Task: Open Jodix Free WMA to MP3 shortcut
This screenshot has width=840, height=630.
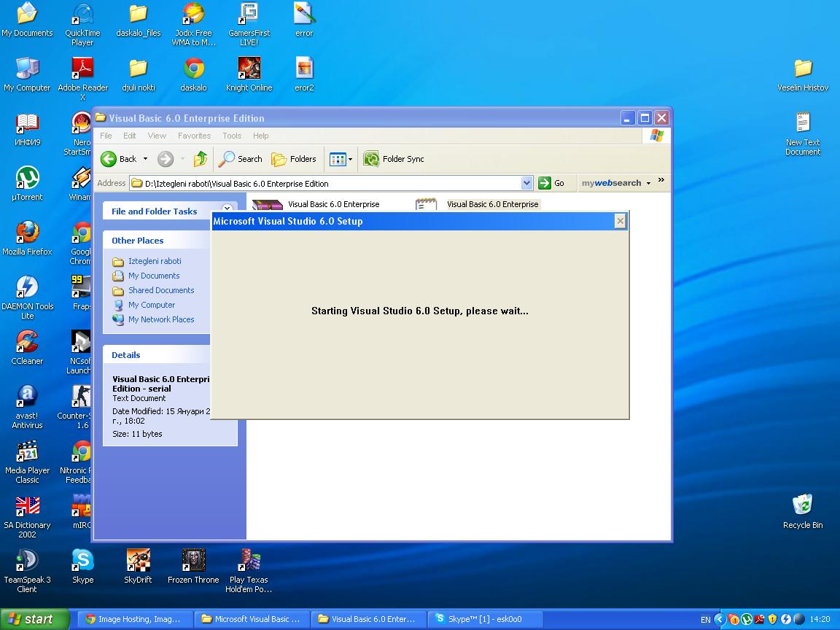Action: [x=193, y=25]
